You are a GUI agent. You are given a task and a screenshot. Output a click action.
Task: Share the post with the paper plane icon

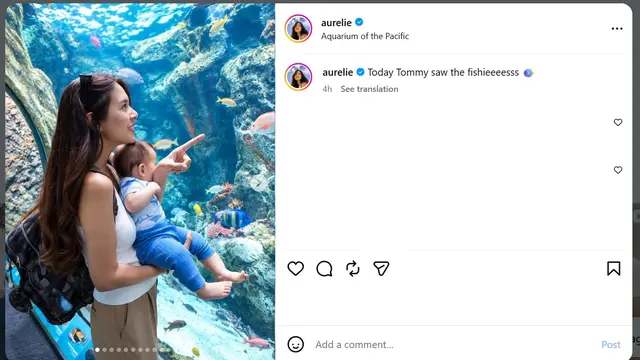point(381,269)
